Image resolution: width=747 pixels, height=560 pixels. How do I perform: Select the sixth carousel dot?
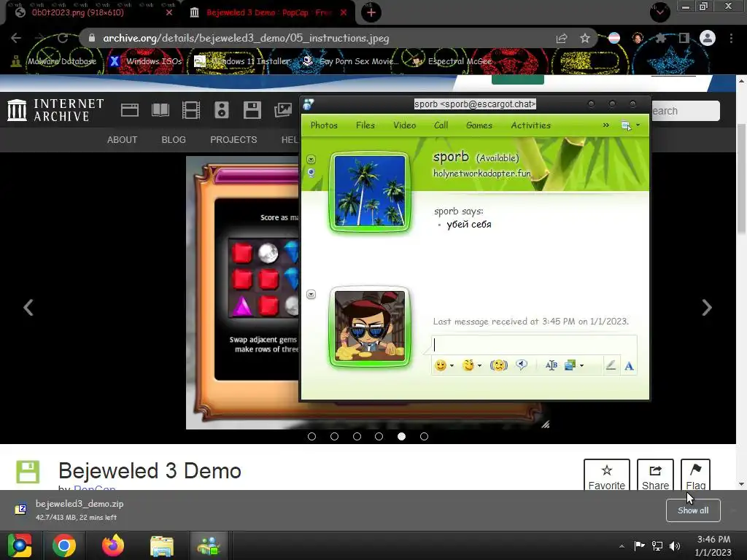[424, 436]
